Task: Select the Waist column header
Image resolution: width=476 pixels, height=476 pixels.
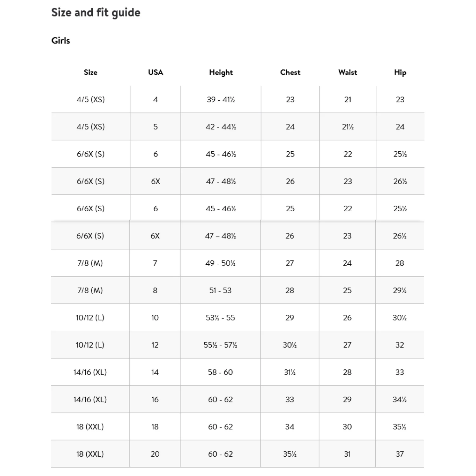Action: [x=348, y=72]
